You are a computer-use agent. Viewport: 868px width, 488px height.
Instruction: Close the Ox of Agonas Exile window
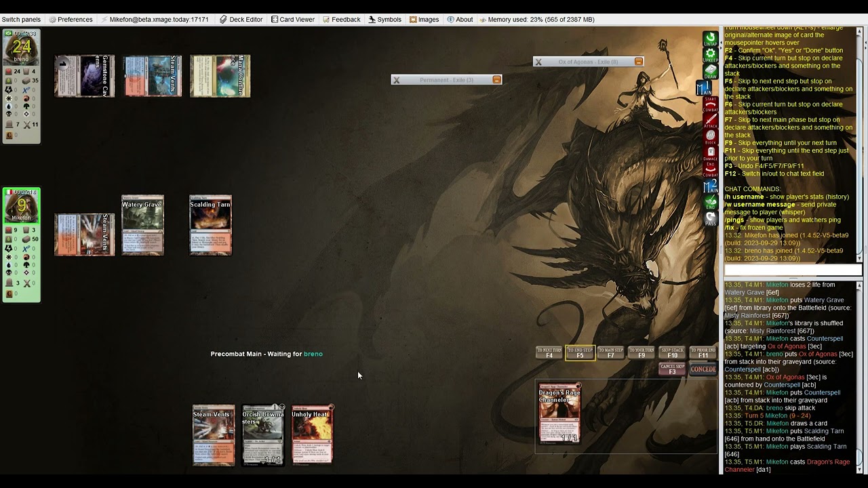click(538, 62)
